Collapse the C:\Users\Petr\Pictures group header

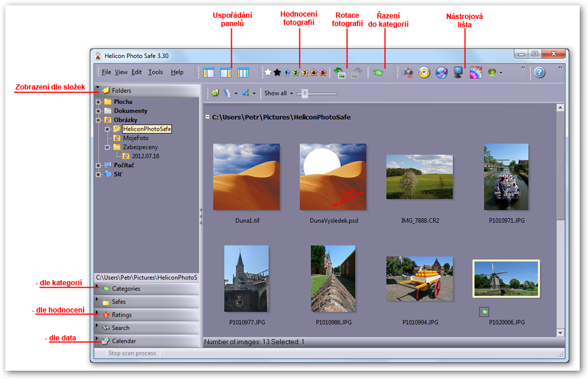pos(207,117)
